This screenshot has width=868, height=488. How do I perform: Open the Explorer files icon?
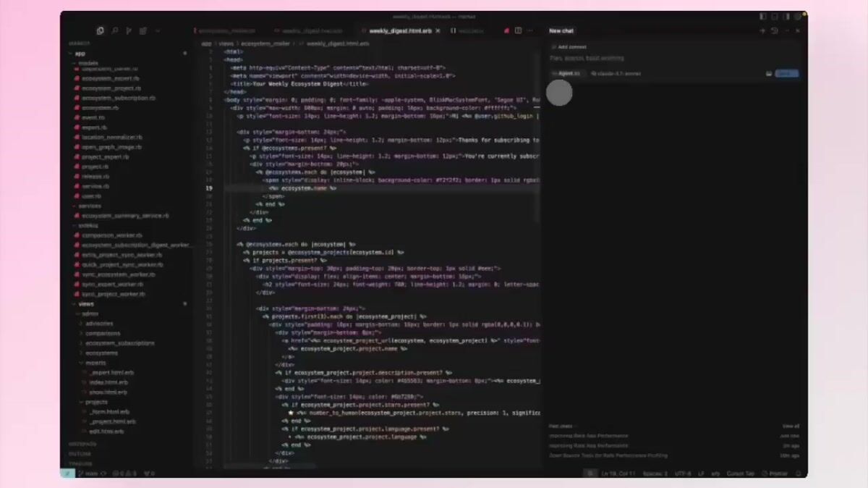[x=100, y=31]
